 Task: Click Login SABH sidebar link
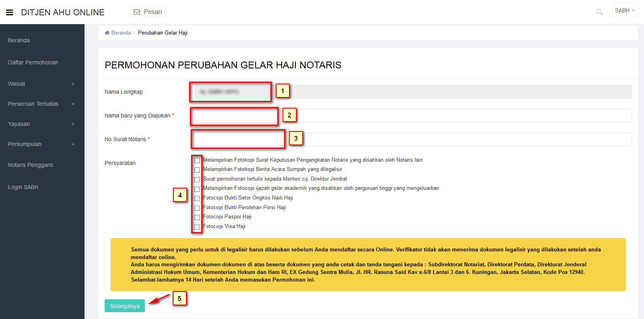click(x=23, y=187)
